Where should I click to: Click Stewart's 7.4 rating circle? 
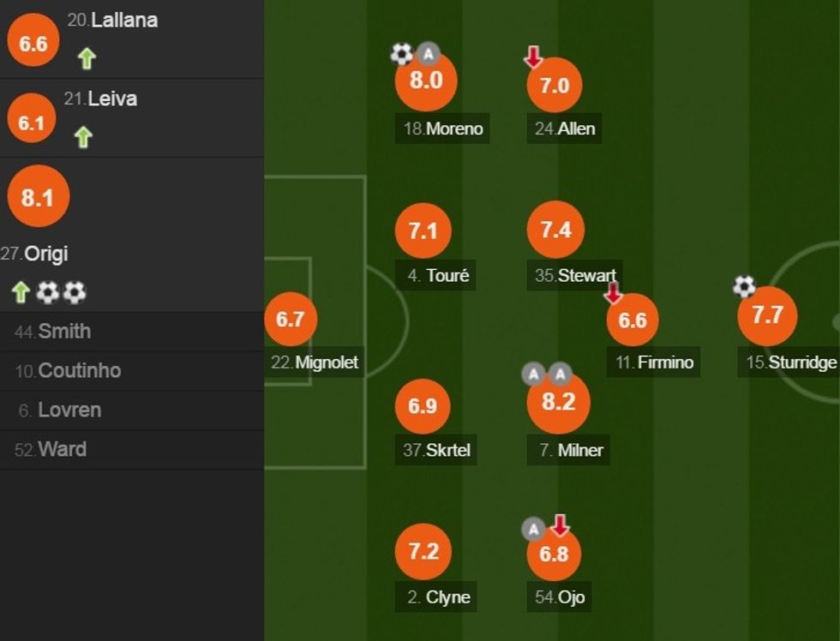pyautogui.click(x=555, y=230)
